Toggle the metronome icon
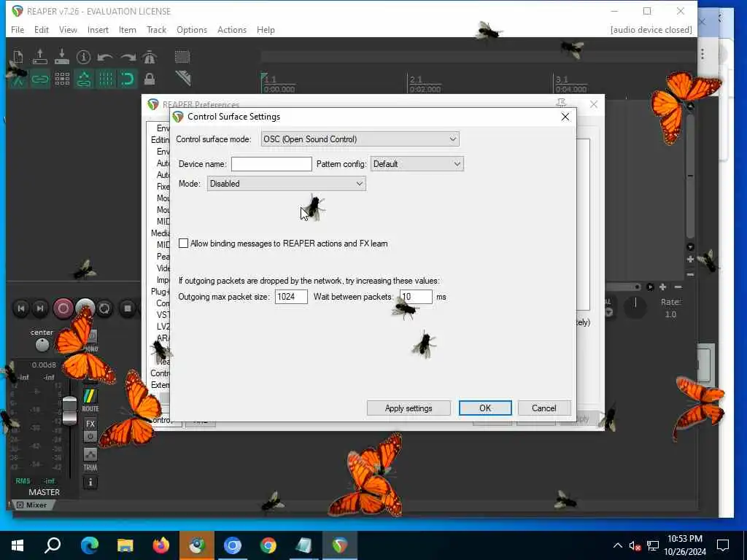747x560 pixels. click(150, 57)
